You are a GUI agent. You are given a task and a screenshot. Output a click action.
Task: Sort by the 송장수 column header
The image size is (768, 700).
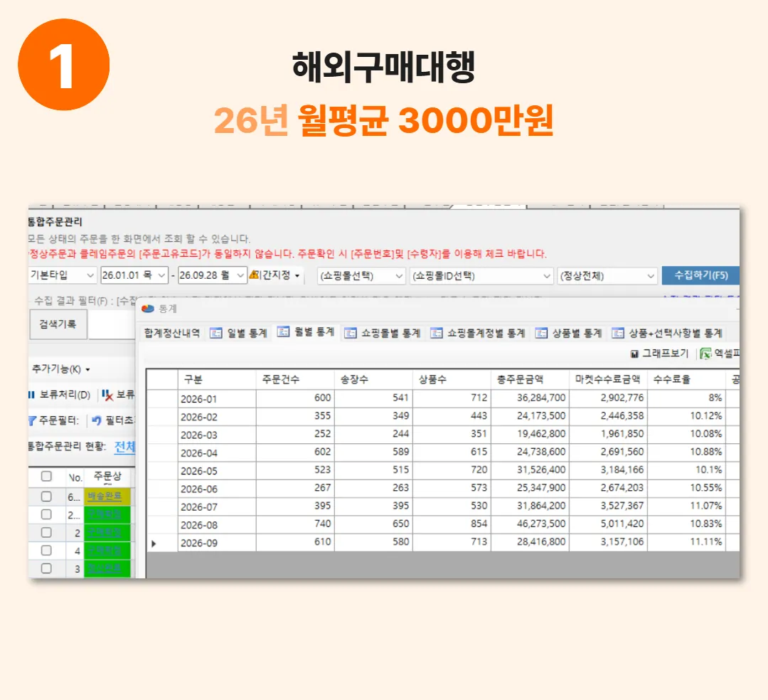[374, 380]
